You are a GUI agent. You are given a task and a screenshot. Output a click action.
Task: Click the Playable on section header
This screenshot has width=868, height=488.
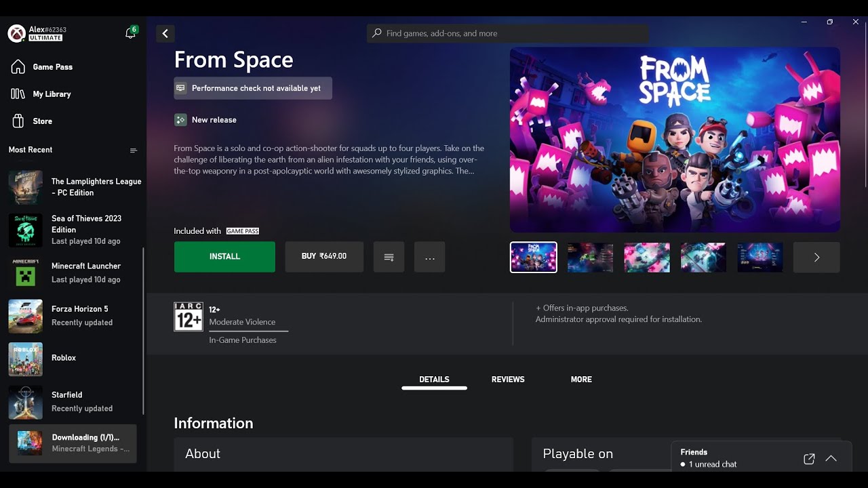(578, 454)
